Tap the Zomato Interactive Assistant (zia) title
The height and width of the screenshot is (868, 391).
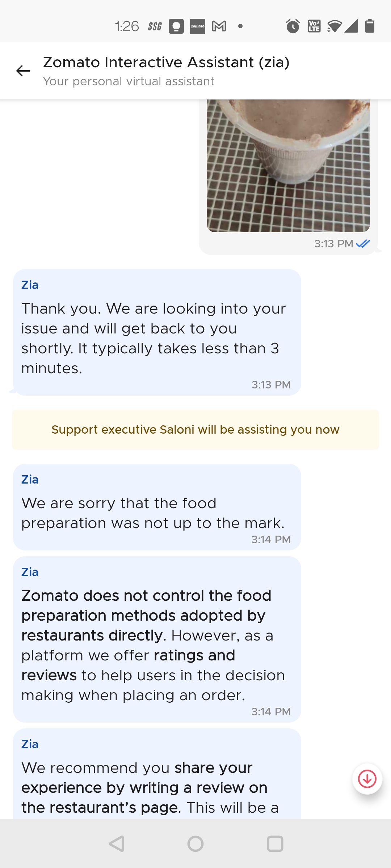point(166,62)
